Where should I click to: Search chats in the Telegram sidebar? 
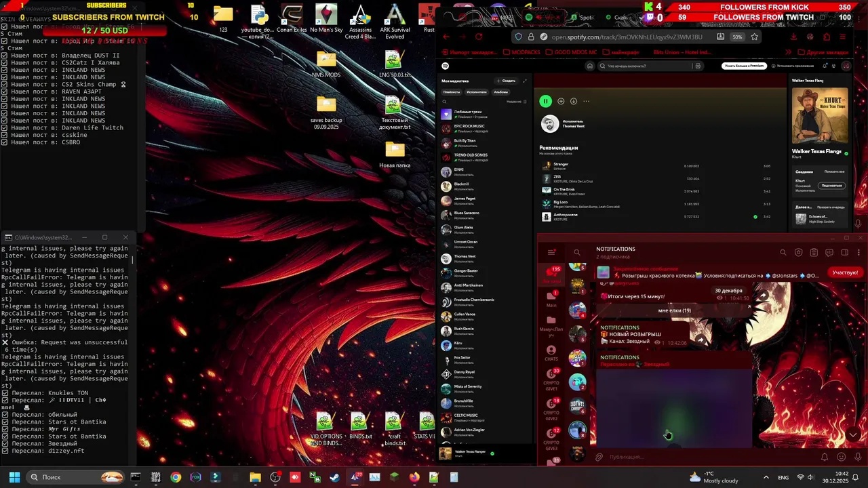tap(577, 252)
